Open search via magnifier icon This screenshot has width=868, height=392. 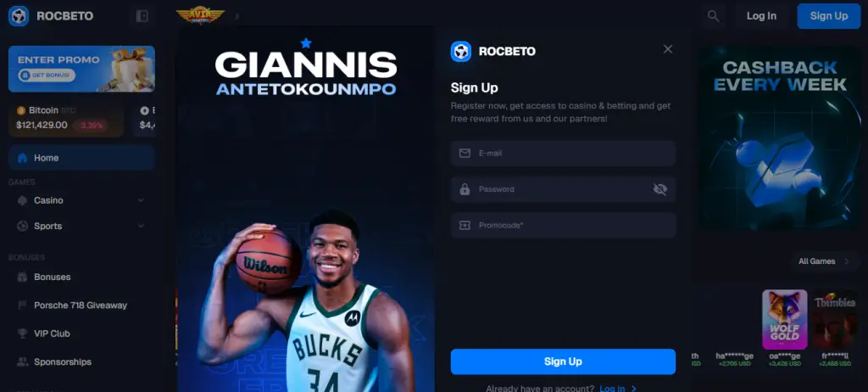(x=714, y=16)
